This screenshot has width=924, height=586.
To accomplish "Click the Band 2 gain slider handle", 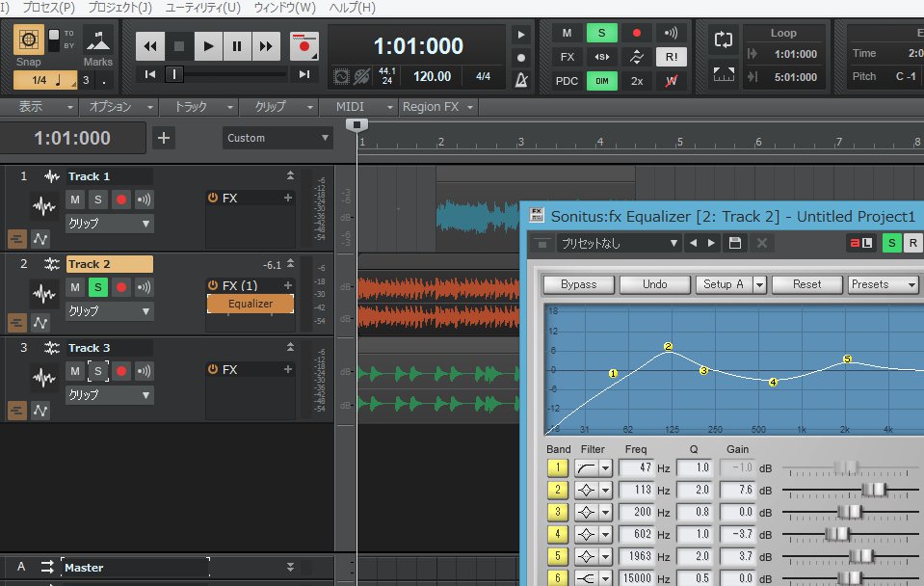I will [x=874, y=490].
